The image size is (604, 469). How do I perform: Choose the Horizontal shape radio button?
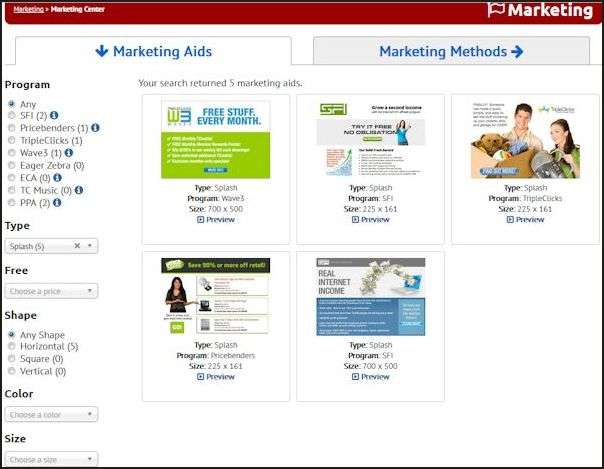point(11,347)
